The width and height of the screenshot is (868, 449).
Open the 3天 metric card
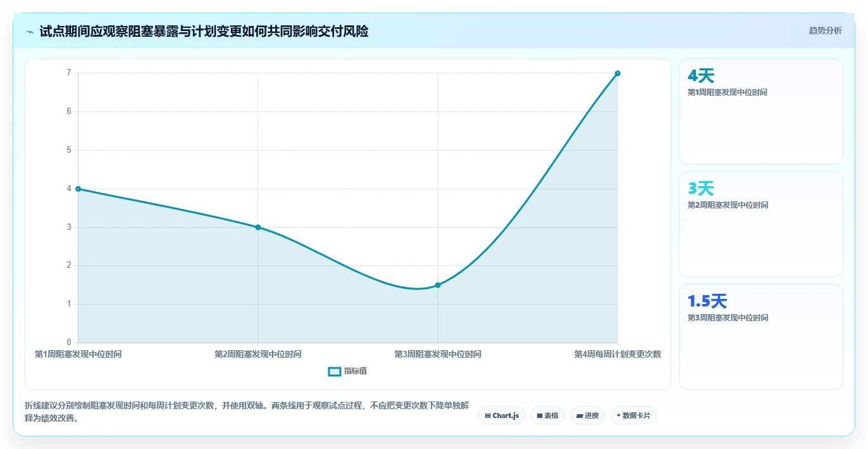tap(761, 224)
